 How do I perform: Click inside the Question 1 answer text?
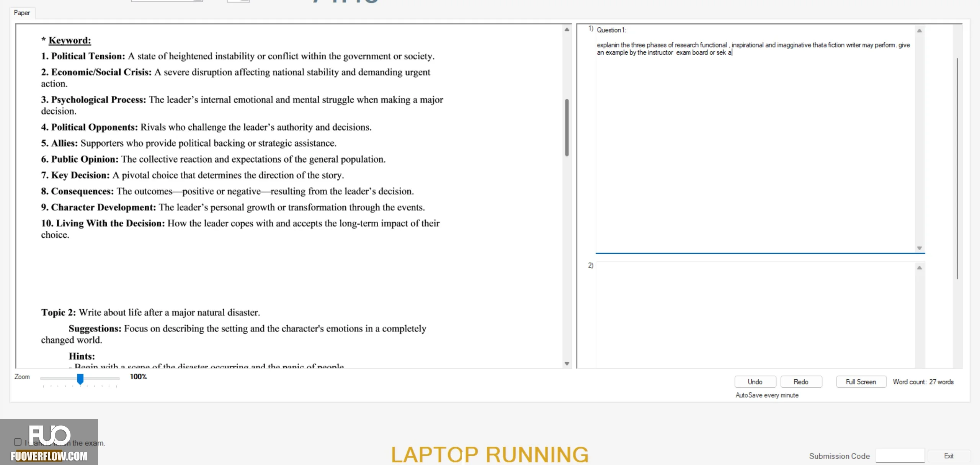click(x=753, y=49)
